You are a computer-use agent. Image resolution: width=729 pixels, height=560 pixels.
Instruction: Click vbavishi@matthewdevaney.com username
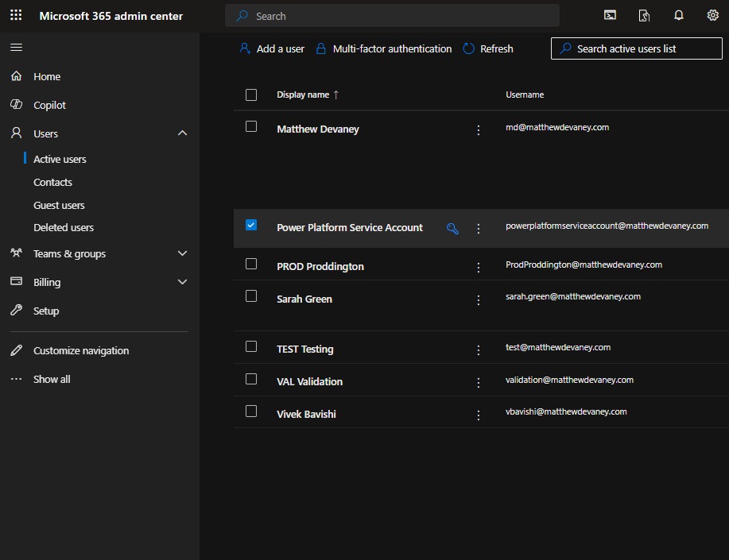tap(566, 411)
